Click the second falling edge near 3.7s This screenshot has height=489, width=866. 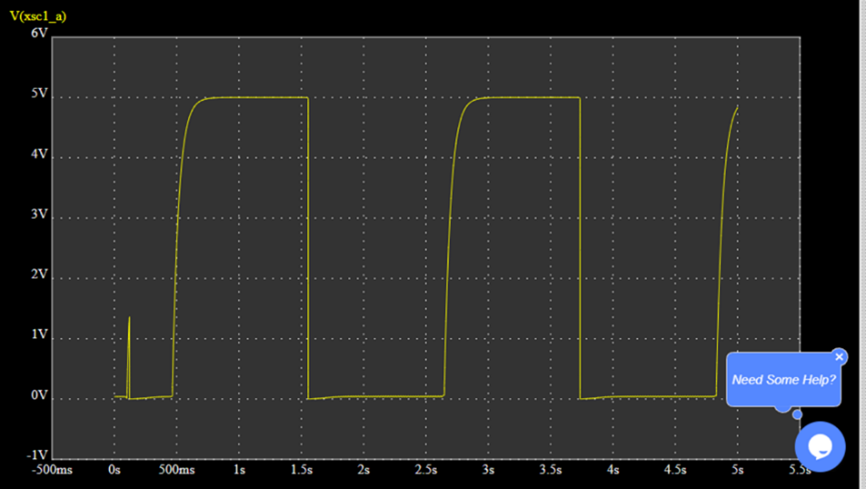click(x=580, y=250)
